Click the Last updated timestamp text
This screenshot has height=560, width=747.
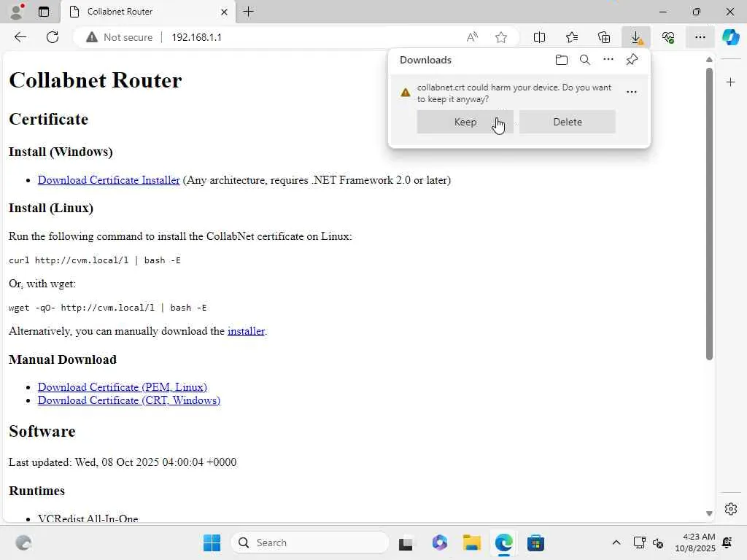click(x=123, y=462)
